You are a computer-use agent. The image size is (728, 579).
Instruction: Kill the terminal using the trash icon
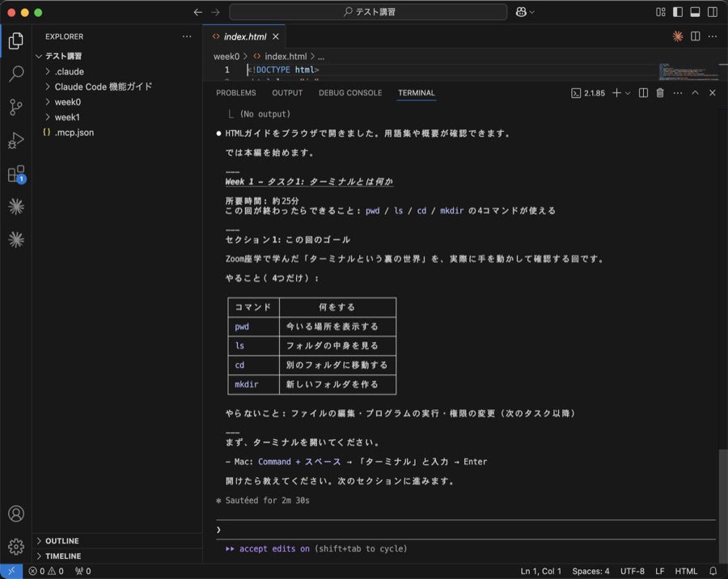(659, 93)
